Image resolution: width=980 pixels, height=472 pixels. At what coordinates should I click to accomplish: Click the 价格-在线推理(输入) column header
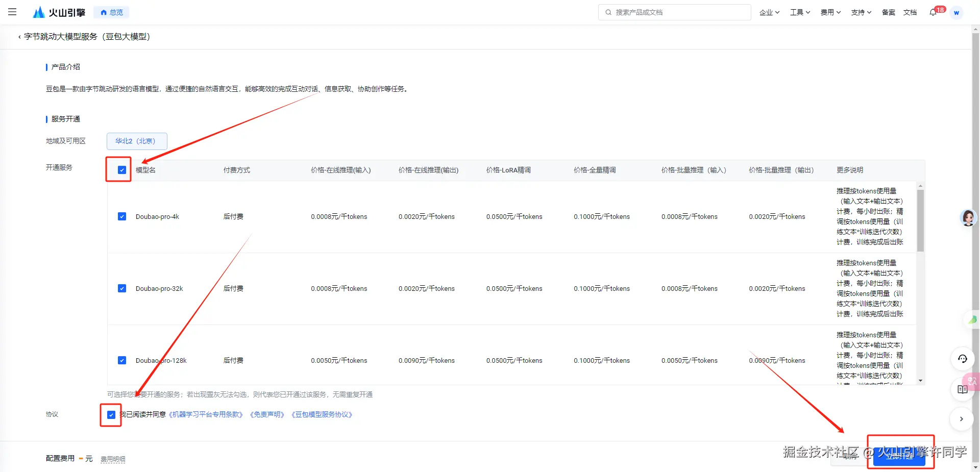click(341, 170)
